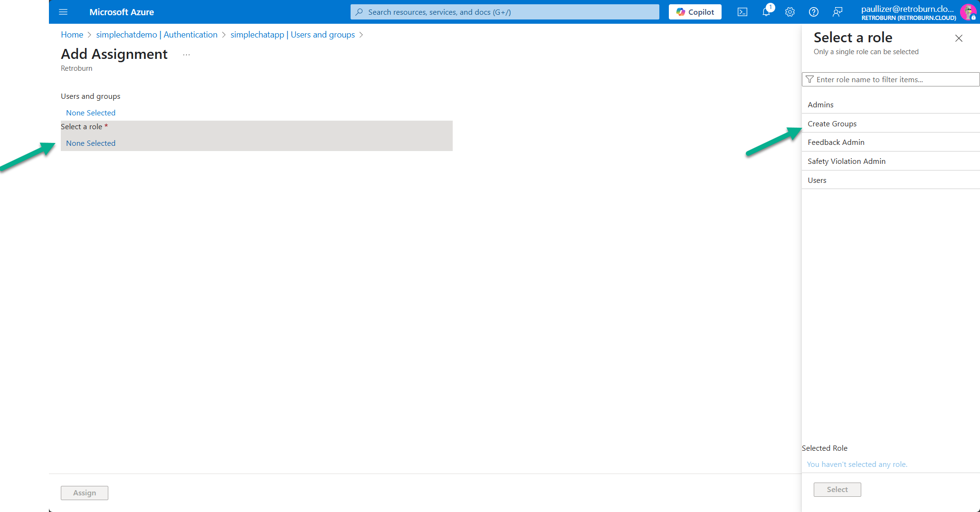980x512 pixels.
Task: Open the Add Assignment ellipsis menu
Action: (186, 54)
